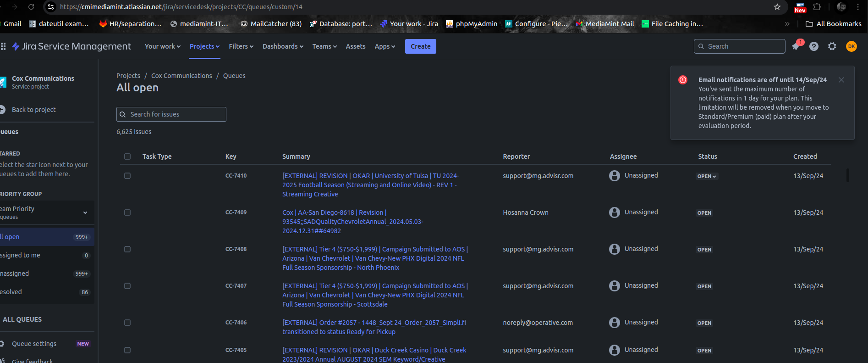Select the checkbox for CC-7408
The image size is (868, 363).
[x=127, y=249]
